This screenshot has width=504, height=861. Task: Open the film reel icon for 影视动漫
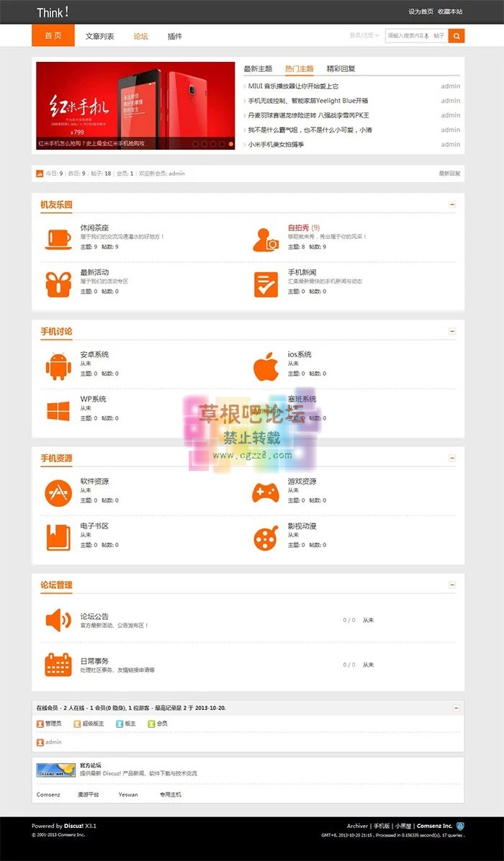pos(265,538)
